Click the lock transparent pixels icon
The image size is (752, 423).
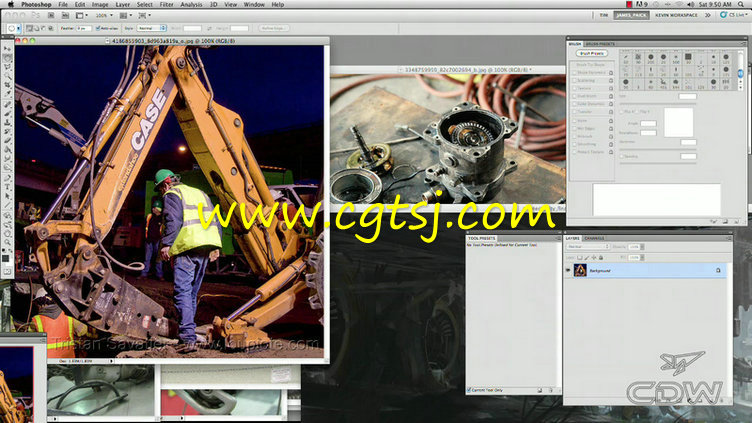[x=580, y=258]
